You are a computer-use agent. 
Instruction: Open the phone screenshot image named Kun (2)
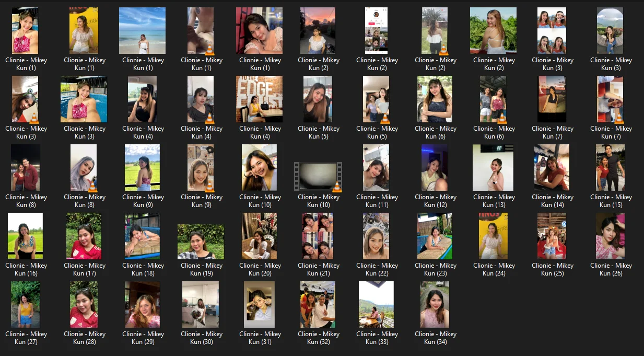[x=376, y=31]
